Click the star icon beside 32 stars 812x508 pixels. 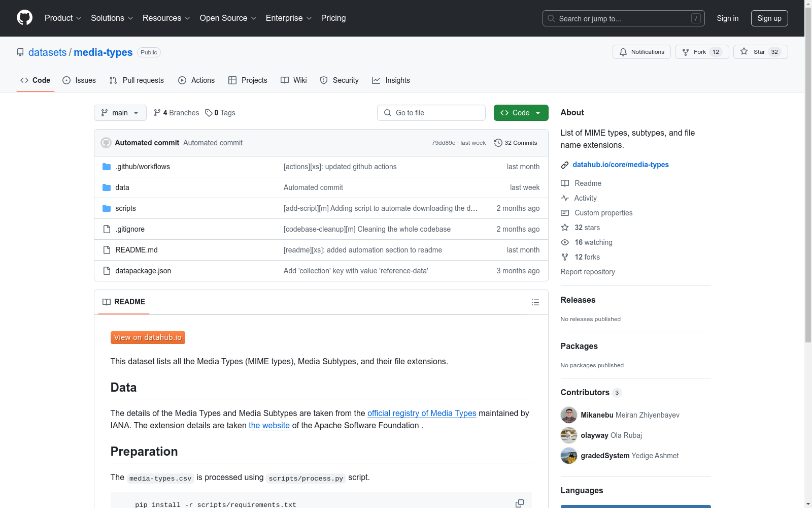(x=565, y=228)
